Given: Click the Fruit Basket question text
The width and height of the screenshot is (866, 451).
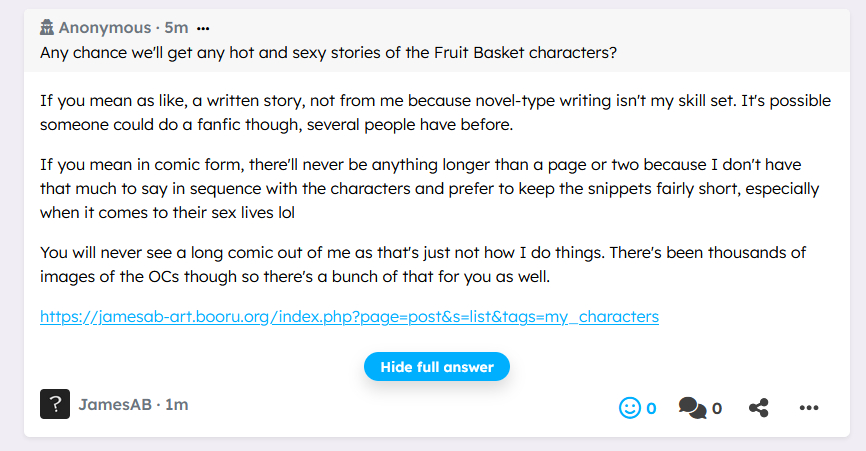Looking at the screenshot, I should [x=329, y=52].
